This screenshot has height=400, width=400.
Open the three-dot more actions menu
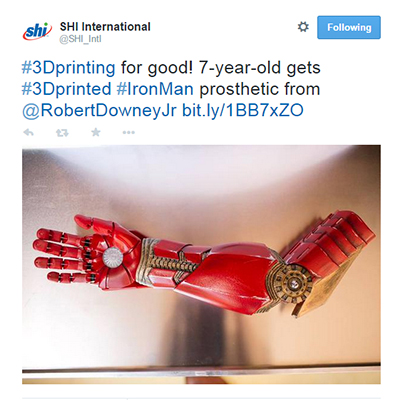click(129, 133)
